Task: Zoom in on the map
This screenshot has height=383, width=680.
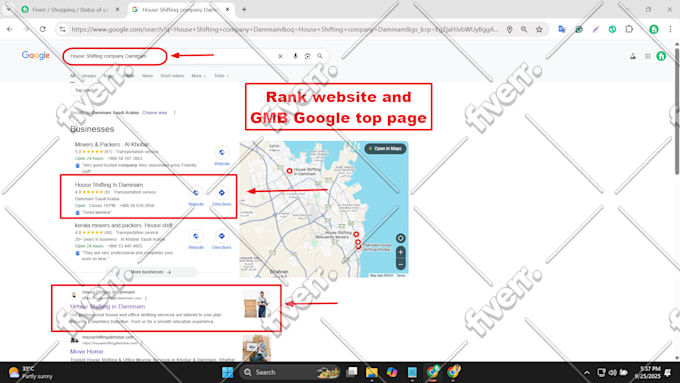Action: [x=400, y=252]
